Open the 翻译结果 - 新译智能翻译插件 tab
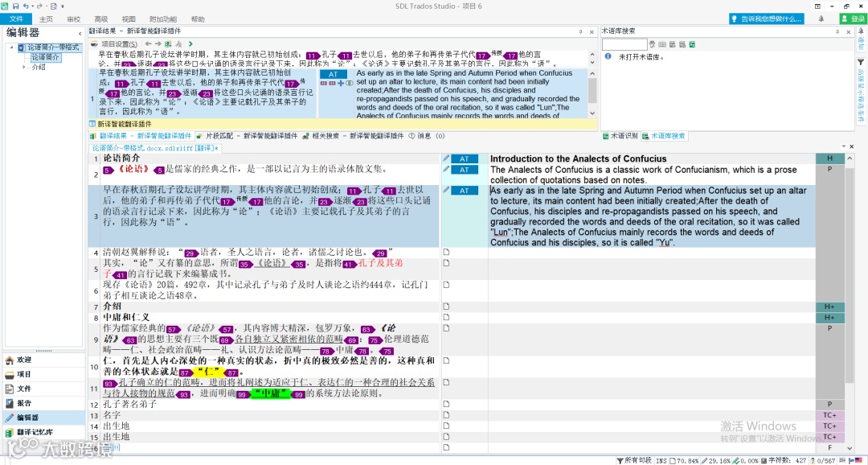Viewport: 868px width, 465px height. pos(141,136)
